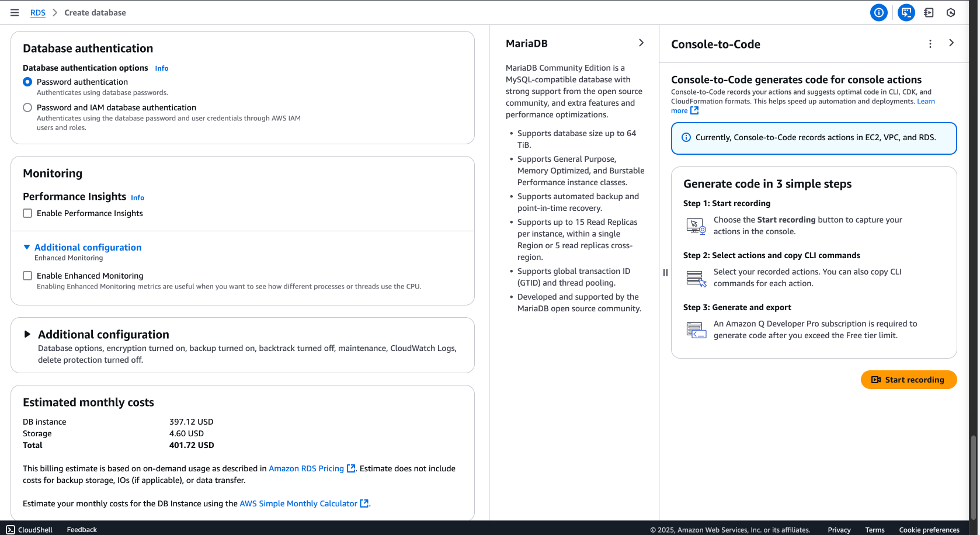Open Cookie preferences in the footer
Screen dimensions: 980x535
click(929, 530)
